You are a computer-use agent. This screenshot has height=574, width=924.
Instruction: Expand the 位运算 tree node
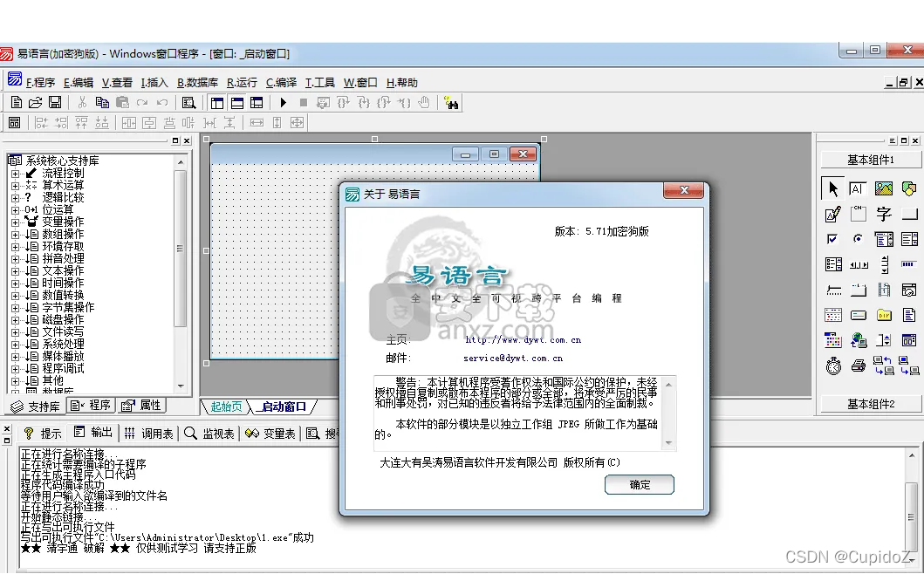[15, 210]
